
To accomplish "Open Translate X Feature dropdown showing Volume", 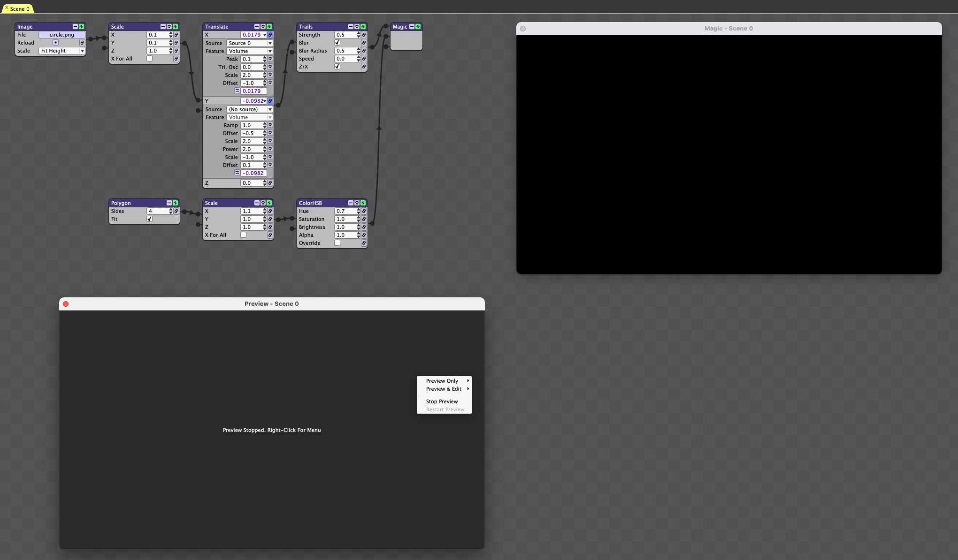I will [249, 51].
